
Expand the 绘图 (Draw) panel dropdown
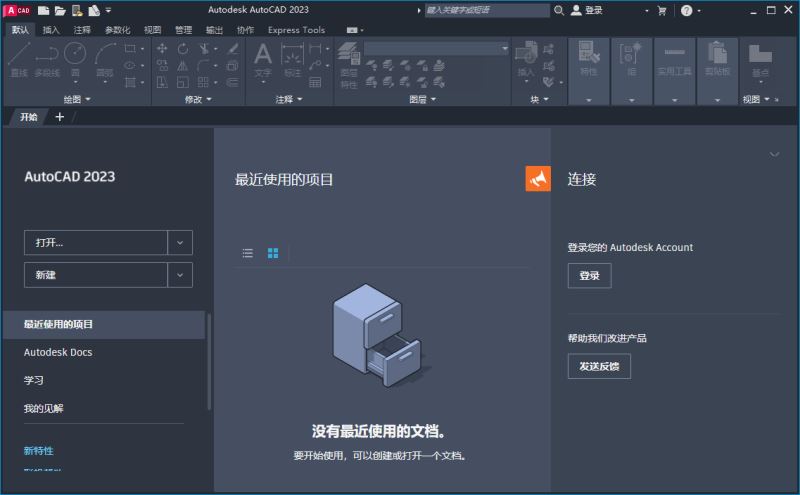pos(77,100)
